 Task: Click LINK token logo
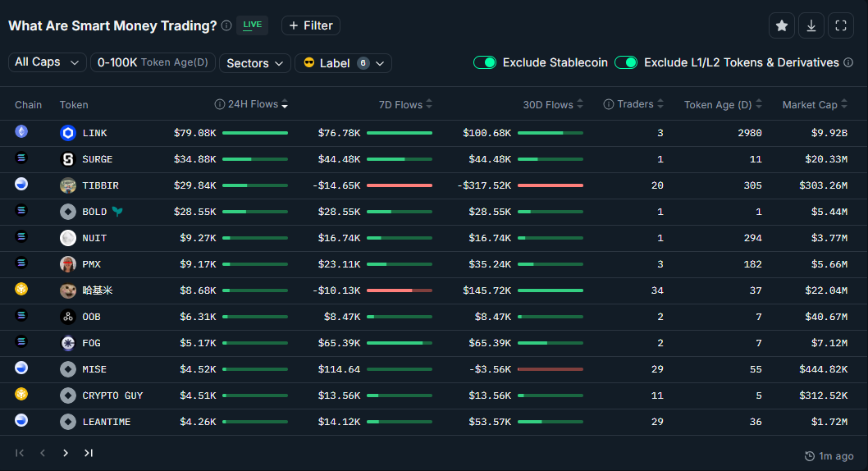67,133
